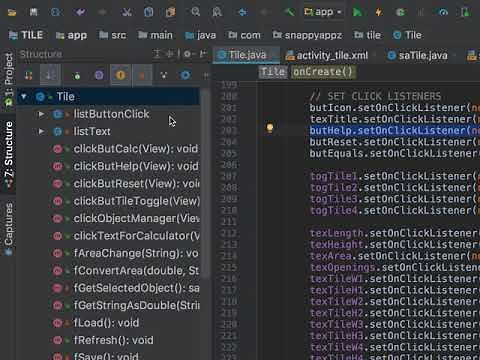Click the Attach debugger icon at toolbar end
The height and width of the screenshot is (360, 480).
point(465,13)
